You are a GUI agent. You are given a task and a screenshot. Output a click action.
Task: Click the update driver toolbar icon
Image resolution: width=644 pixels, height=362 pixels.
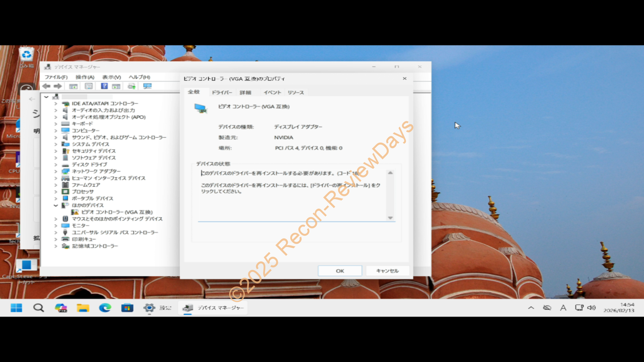tap(131, 86)
